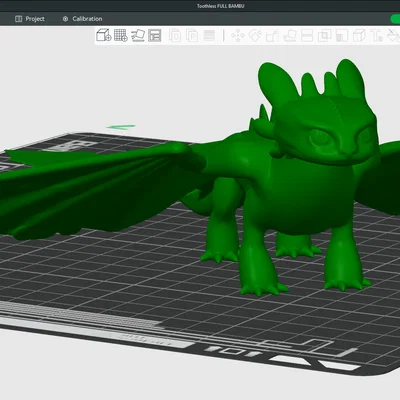Activate the Lay on face tool

point(290,36)
